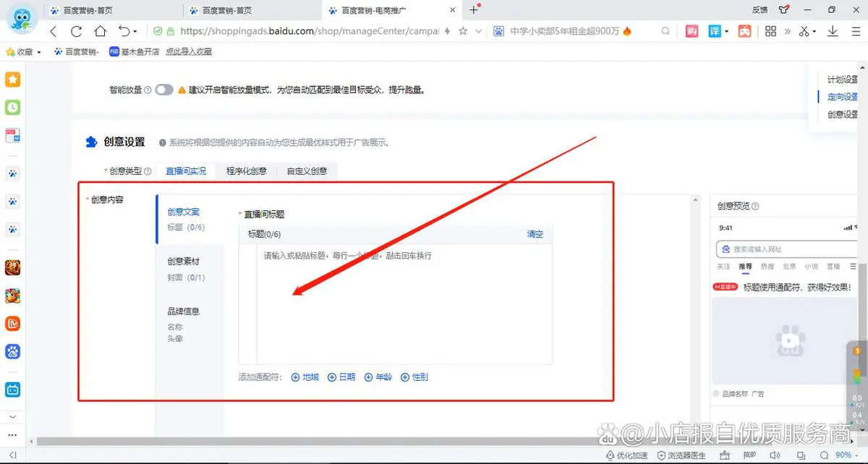Open the green clock icon in the sidebar
The image size is (868, 464).
click(x=12, y=107)
